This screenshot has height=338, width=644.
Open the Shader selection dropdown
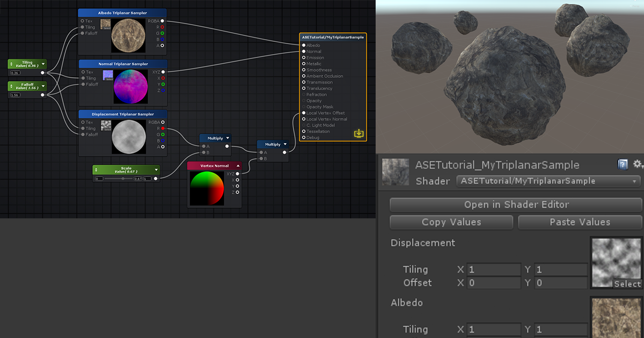click(548, 181)
